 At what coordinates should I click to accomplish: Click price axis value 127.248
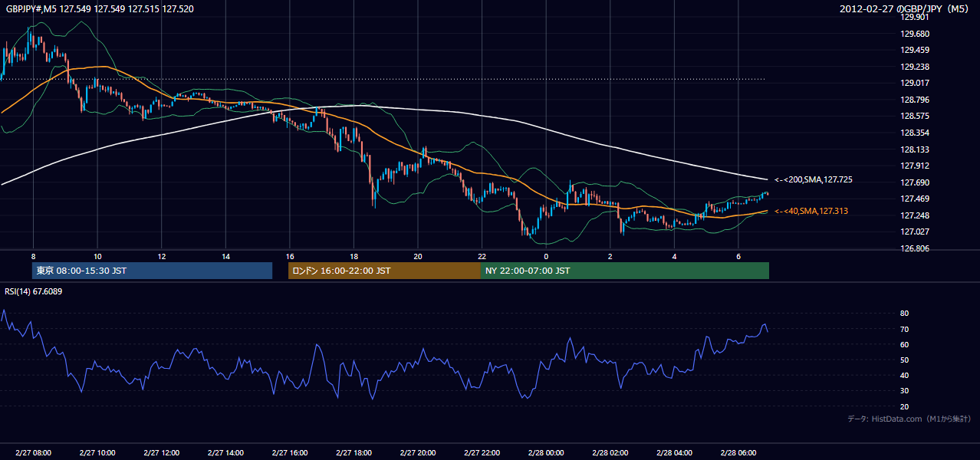coord(915,215)
